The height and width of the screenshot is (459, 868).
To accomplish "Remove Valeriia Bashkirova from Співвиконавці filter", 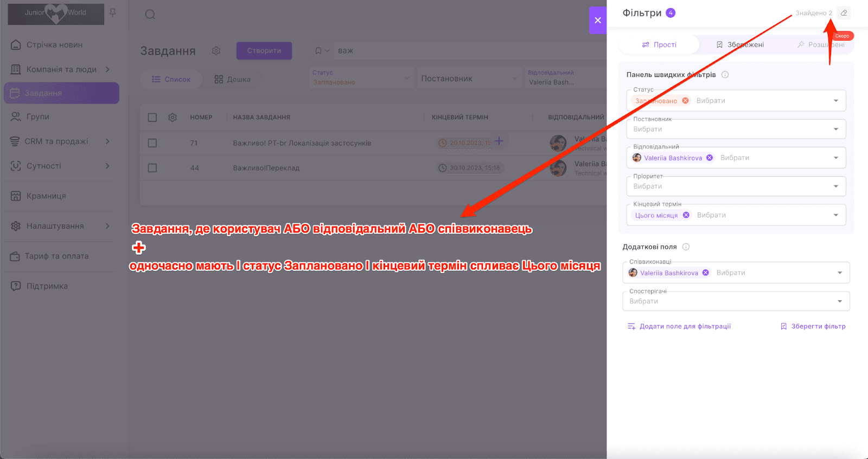I will click(x=706, y=273).
